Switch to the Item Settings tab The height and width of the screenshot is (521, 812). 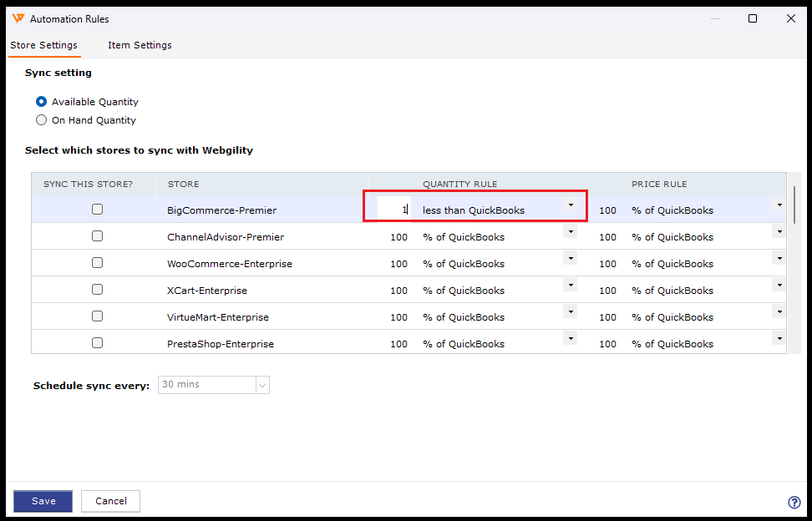[x=140, y=45]
